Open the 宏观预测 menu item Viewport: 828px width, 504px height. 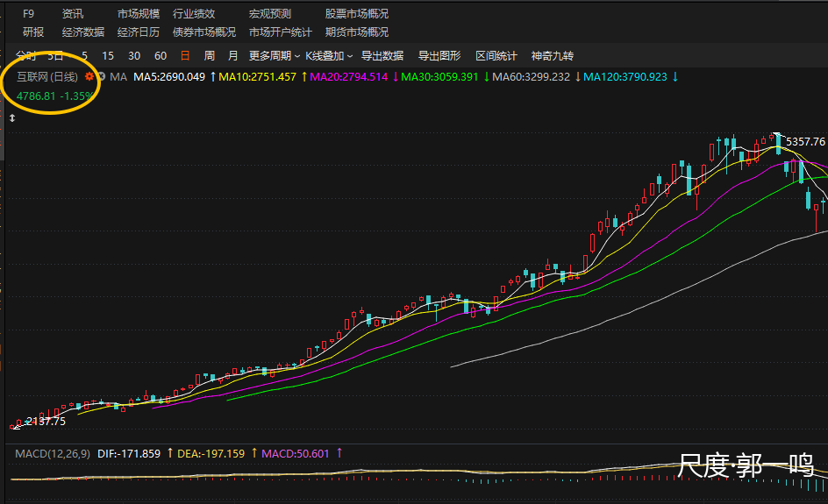(269, 14)
